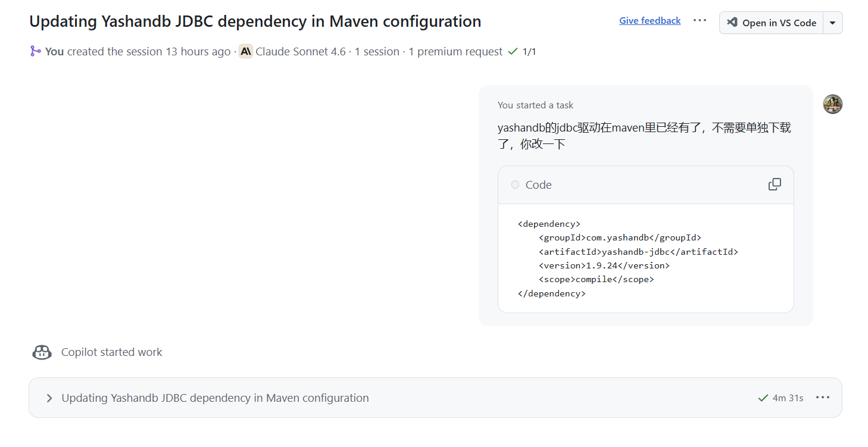Click the page title heading text
Screen dimensions: 868x447
[255, 21]
